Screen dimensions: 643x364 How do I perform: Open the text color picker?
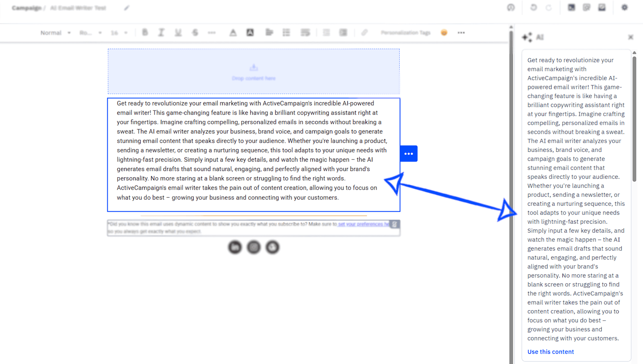click(233, 33)
